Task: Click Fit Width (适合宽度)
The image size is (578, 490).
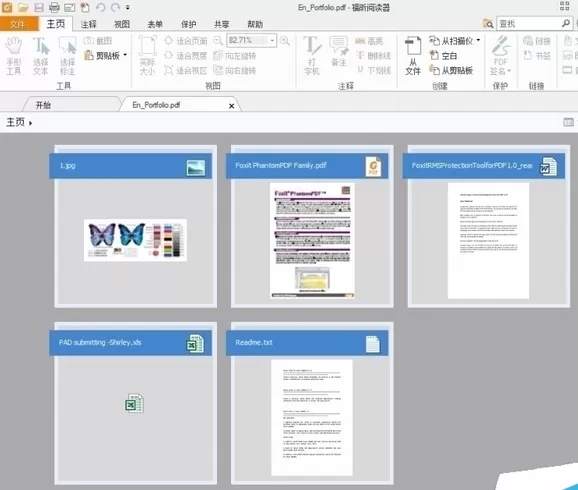Action: [186, 56]
